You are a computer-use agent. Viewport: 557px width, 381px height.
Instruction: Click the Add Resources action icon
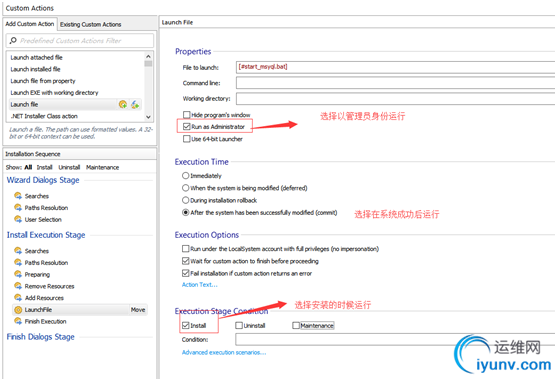coord(18,298)
